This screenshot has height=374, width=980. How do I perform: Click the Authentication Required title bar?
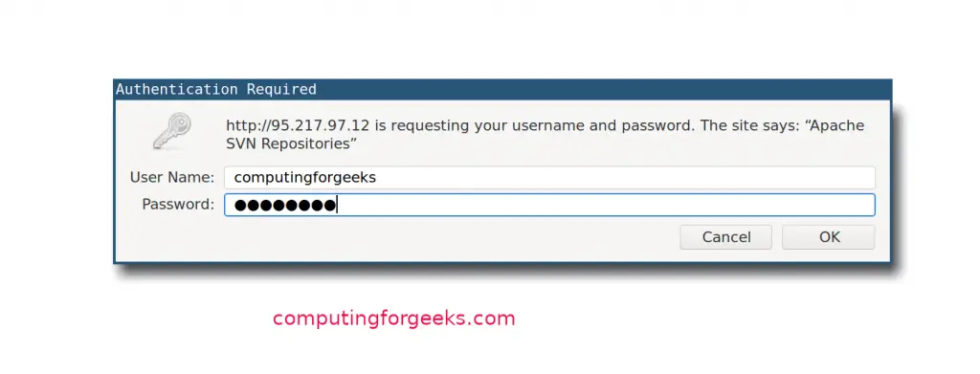(502, 89)
